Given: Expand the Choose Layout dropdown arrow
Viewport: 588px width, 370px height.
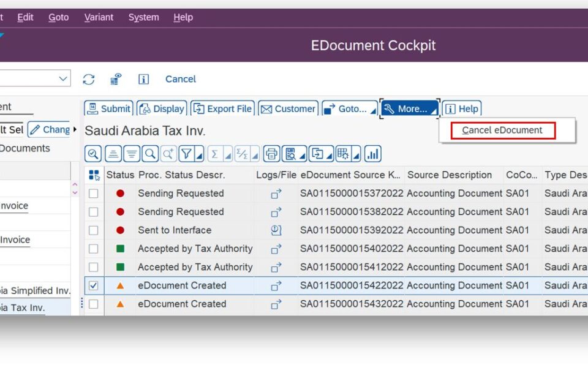Looking at the screenshot, I should point(356,155).
